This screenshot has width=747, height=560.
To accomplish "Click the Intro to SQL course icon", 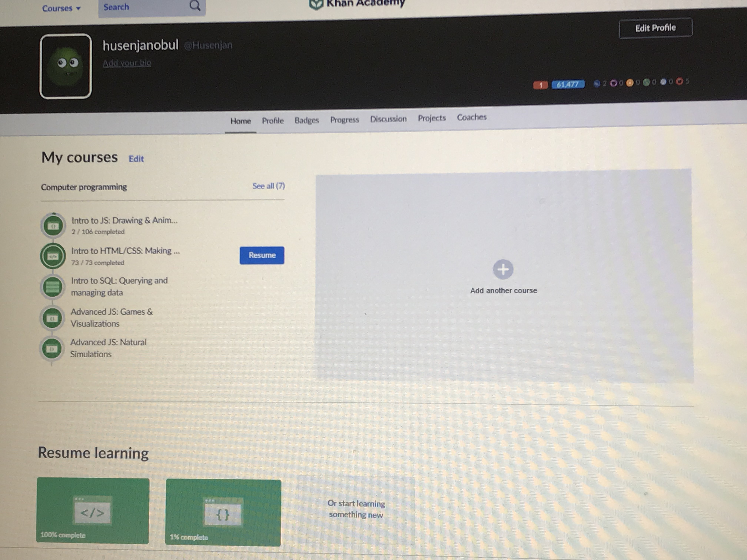I will [52, 287].
